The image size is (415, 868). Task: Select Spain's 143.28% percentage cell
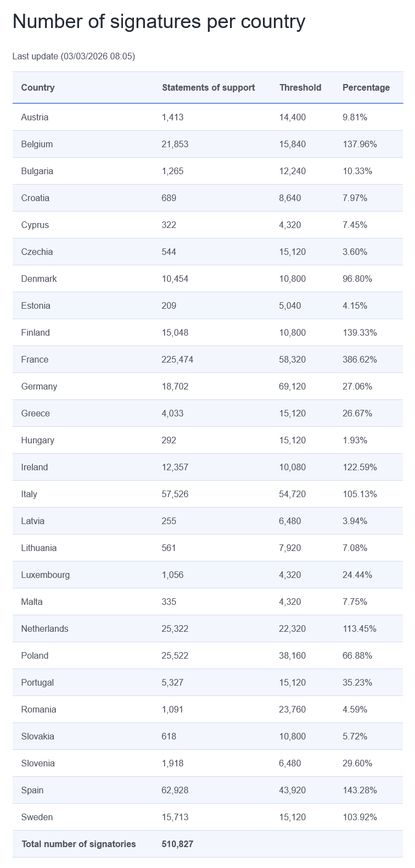click(360, 790)
